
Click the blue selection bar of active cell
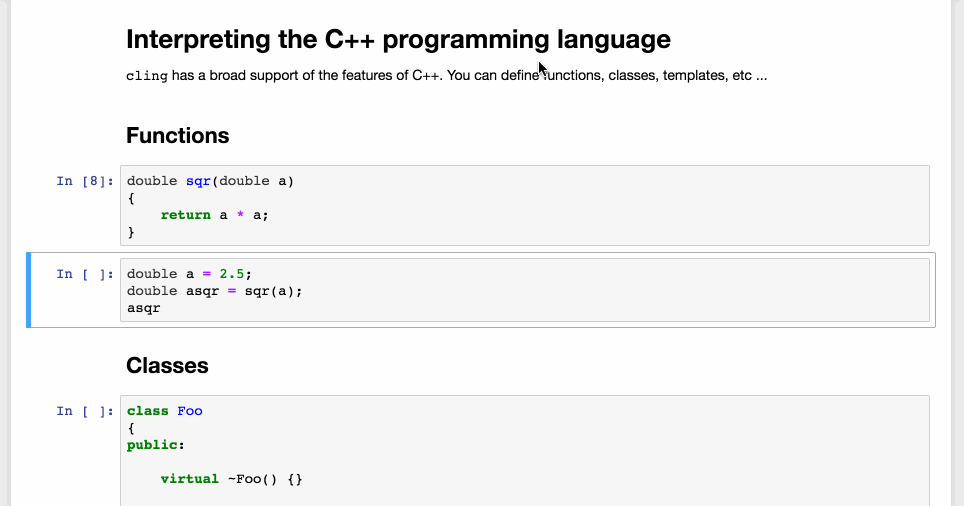(x=29, y=290)
